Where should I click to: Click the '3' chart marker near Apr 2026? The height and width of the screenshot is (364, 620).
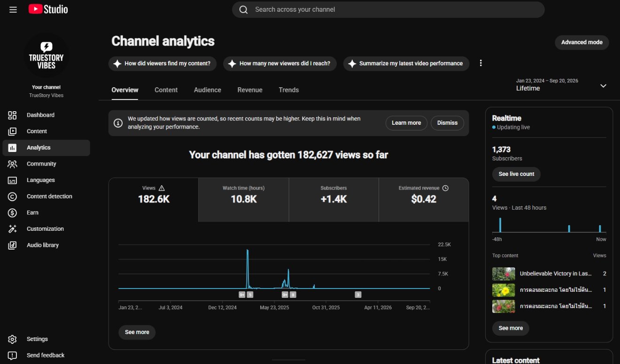click(x=358, y=295)
